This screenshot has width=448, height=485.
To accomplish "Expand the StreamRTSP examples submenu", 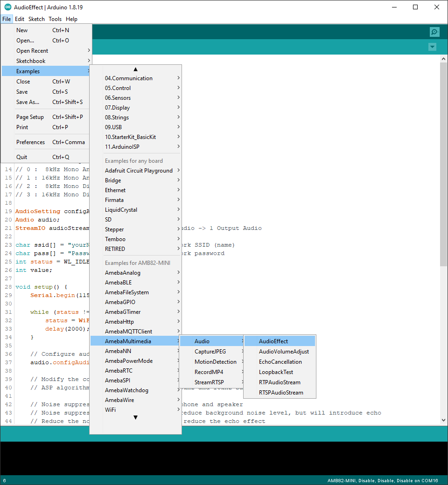I will coord(209,382).
